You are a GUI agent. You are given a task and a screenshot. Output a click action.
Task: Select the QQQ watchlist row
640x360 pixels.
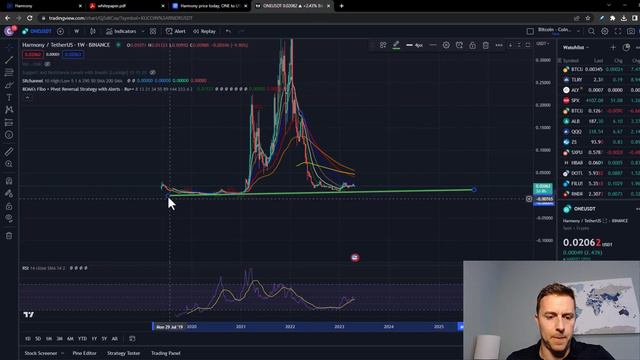[x=600, y=131]
